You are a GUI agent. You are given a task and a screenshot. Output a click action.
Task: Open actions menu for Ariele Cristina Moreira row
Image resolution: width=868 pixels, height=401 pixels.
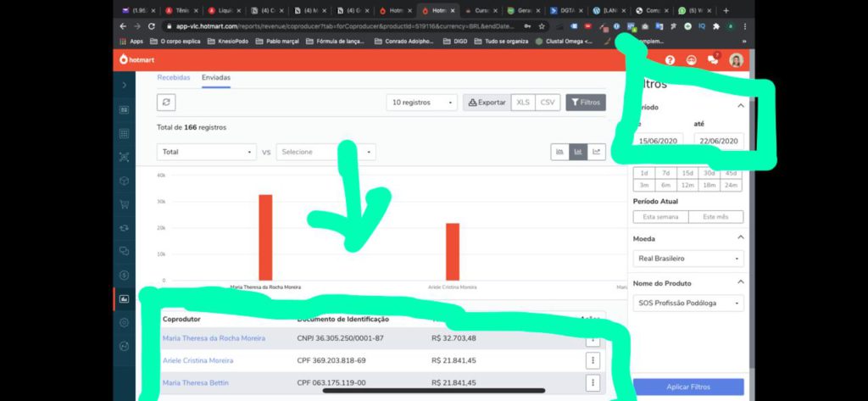click(593, 360)
